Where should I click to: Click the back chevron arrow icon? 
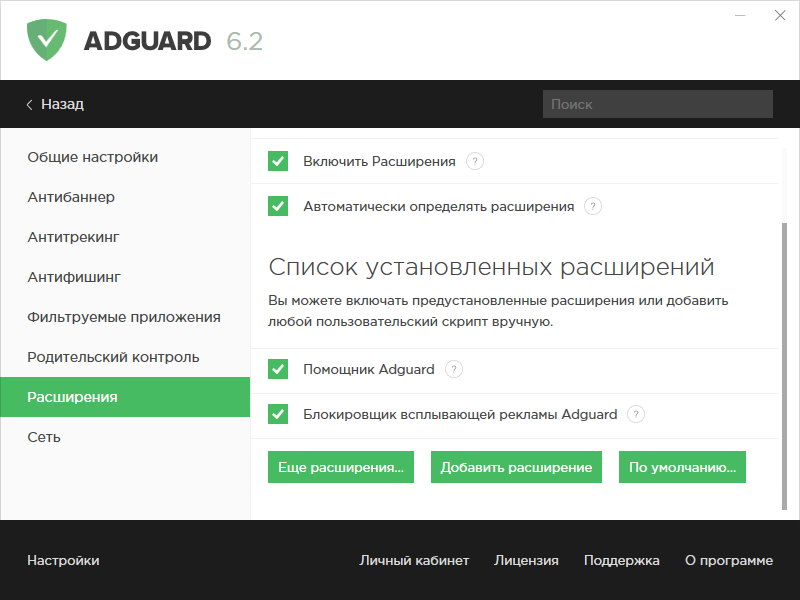30,105
